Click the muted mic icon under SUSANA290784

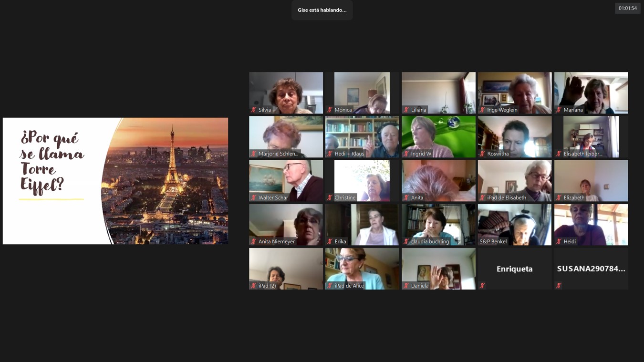(x=559, y=286)
